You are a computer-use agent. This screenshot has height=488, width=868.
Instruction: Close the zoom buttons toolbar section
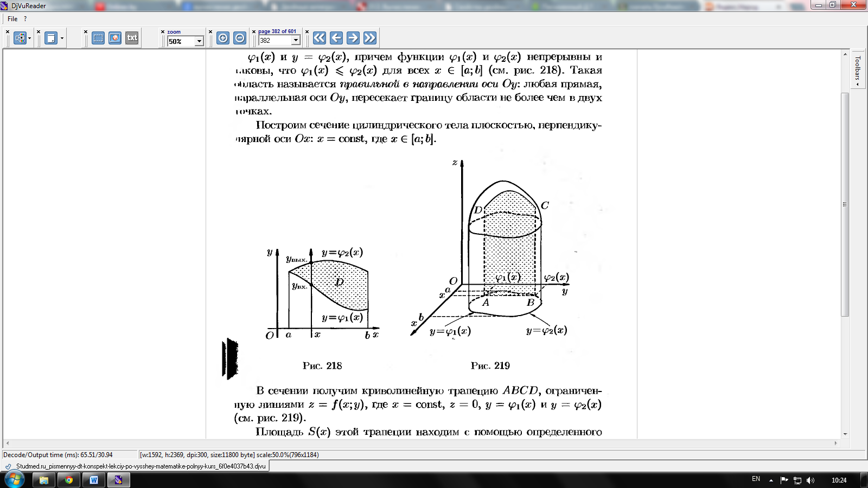[x=210, y=31]
